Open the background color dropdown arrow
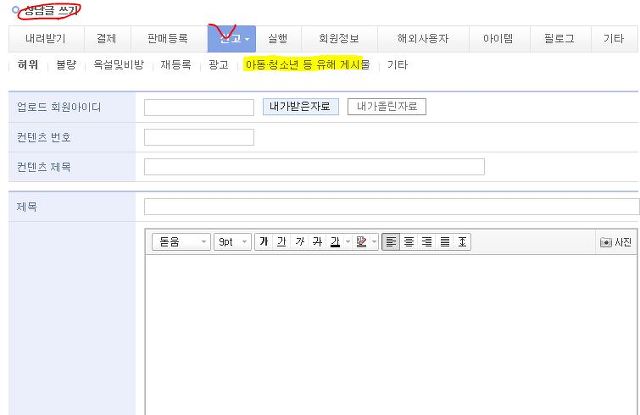This screenshot has height=415, width=640. tap(374, 242)
